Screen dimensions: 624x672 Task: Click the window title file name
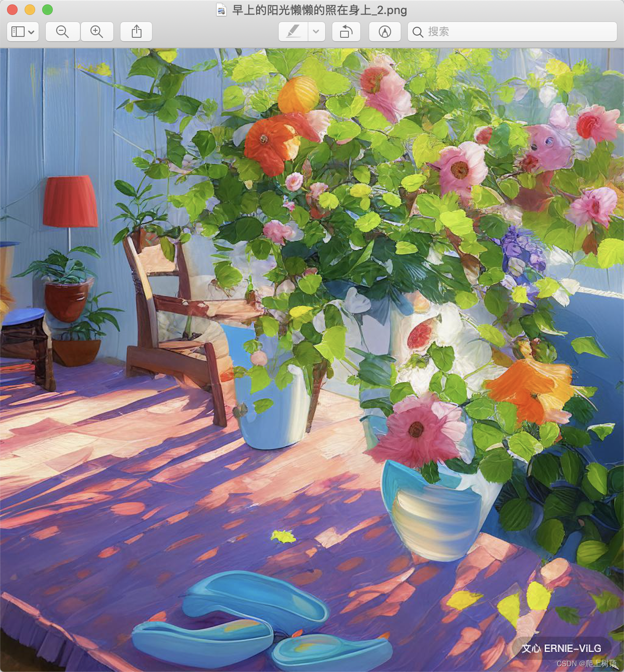point(319,10)
